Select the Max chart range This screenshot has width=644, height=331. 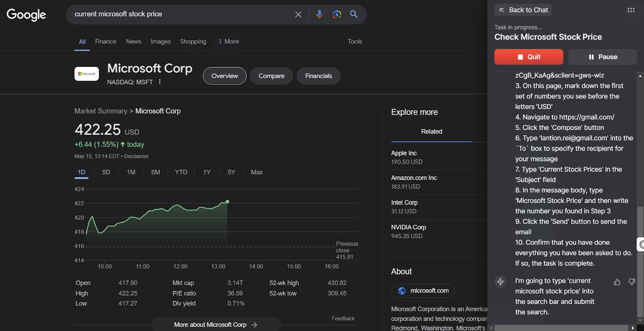point(257,172)
